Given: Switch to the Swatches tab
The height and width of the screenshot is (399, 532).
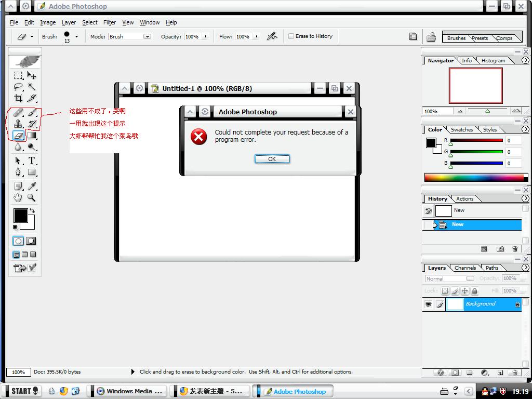Looking at the screenshot, I should click(462, 129).
